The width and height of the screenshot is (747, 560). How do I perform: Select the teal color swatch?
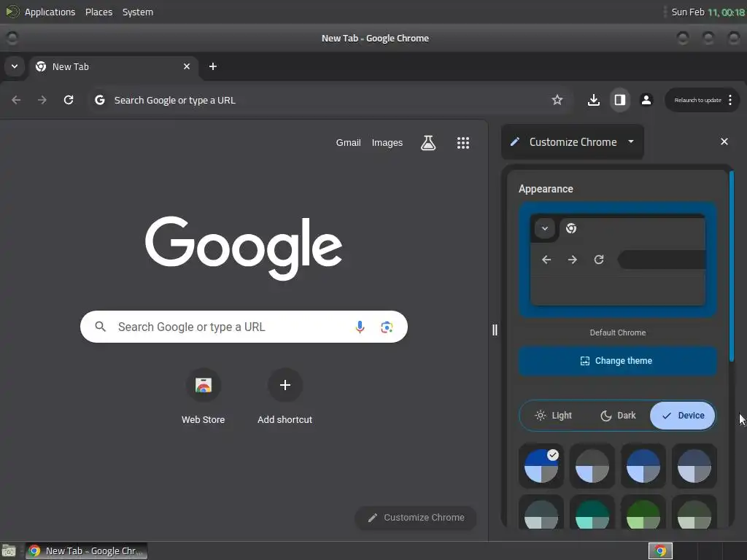[592, 513]
